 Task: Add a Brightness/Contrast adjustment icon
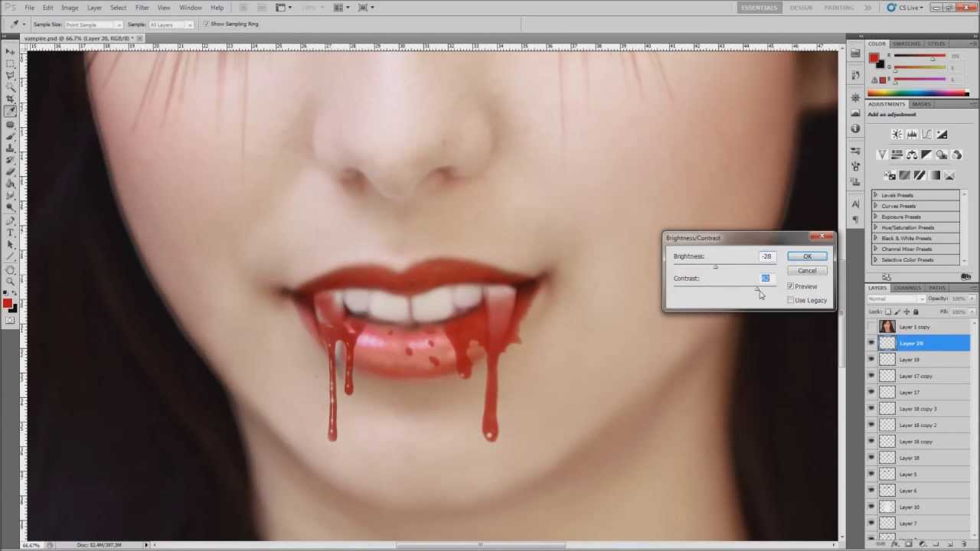[897, 134]
